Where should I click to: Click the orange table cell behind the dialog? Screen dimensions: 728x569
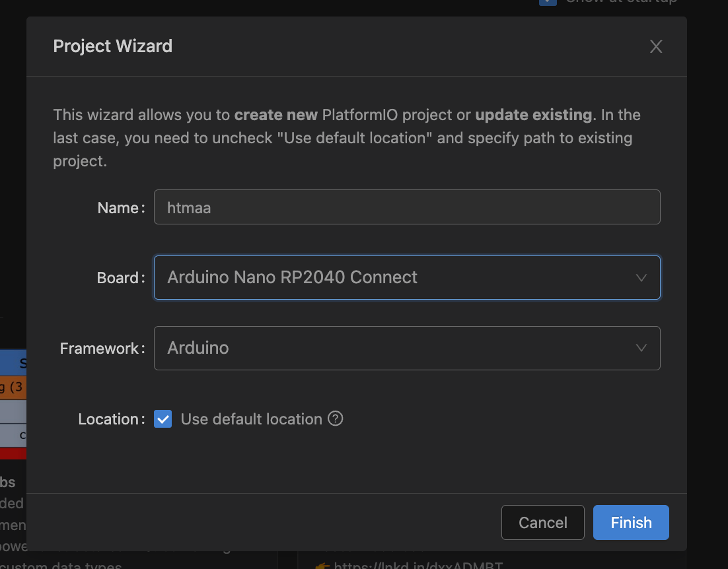[13, 387]
